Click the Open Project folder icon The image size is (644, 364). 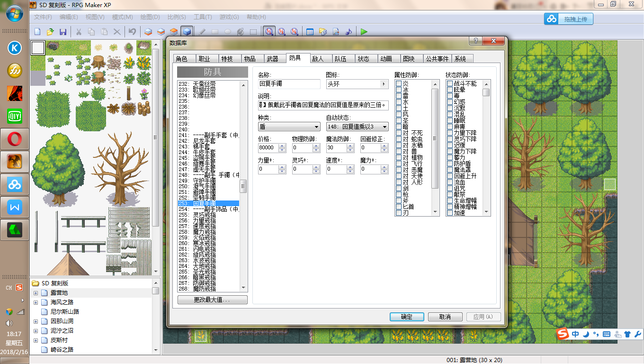click(x=50, y=32)
